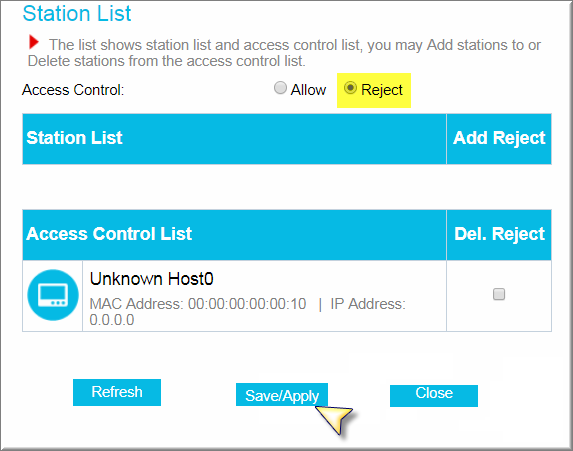Viewport: 573px width, 451px height.
Task: Click the empty Station List row area
Action: click(x=287, y=187)
